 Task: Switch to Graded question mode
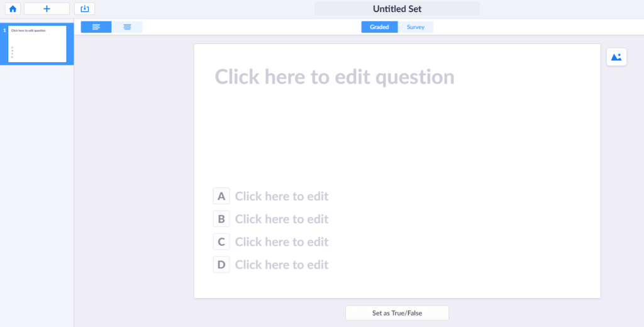[x=379, y=27]
